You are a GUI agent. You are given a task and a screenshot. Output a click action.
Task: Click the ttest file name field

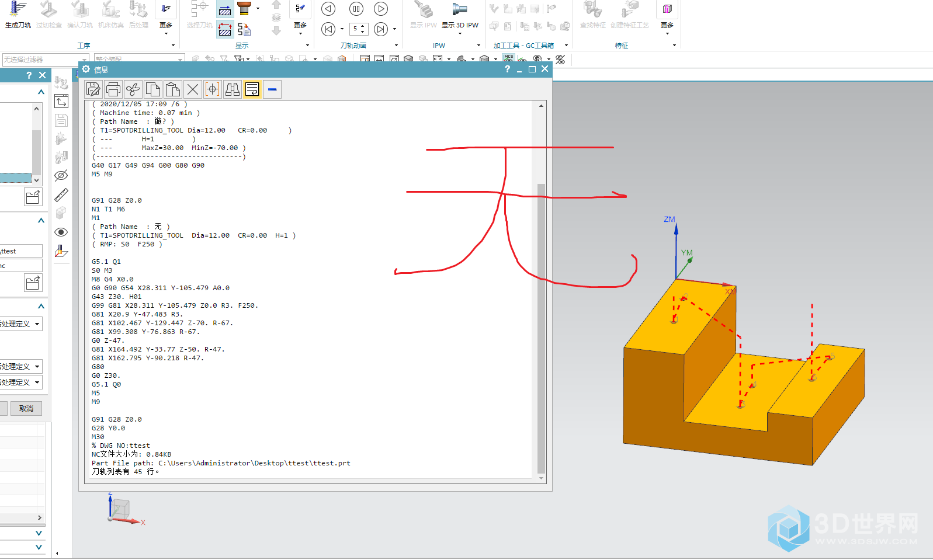pyautogui.click(x=21, y=251)
